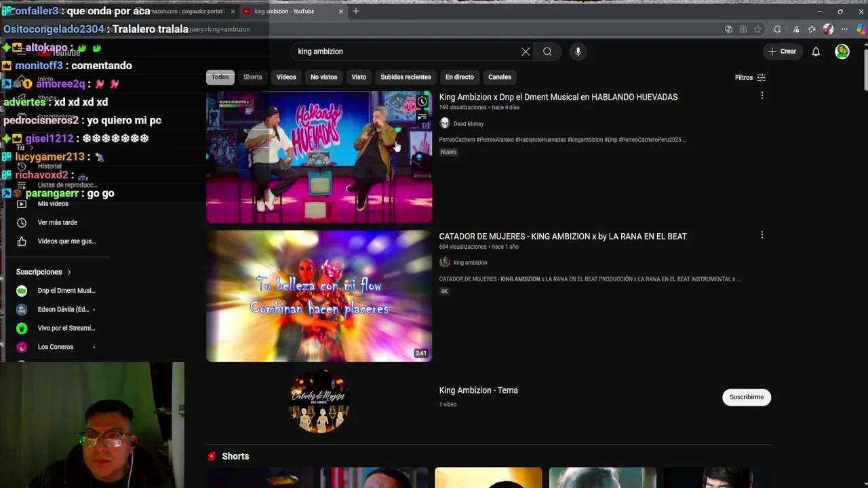
Task: Open Vídeos que me gus... playlist
Action: point(66,241)
